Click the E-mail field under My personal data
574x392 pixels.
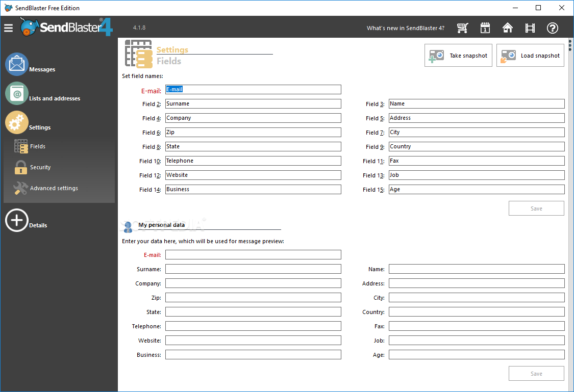click(253, 254)
